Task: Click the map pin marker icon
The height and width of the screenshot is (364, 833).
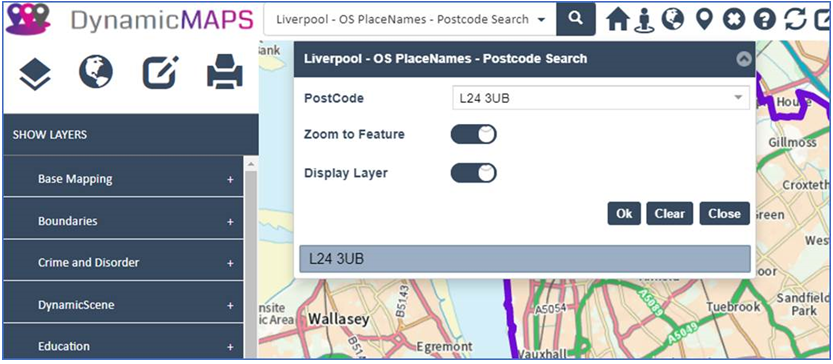Action: [704, 20]
